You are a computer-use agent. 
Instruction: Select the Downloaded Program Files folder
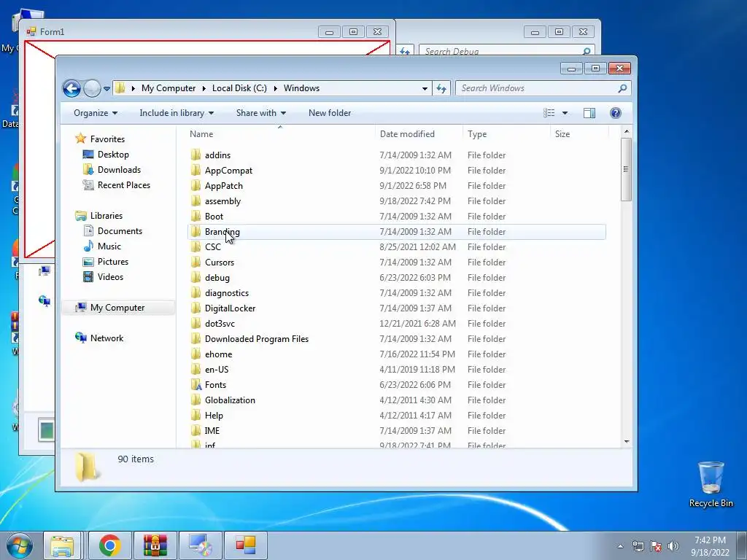[x=256, y=338]
